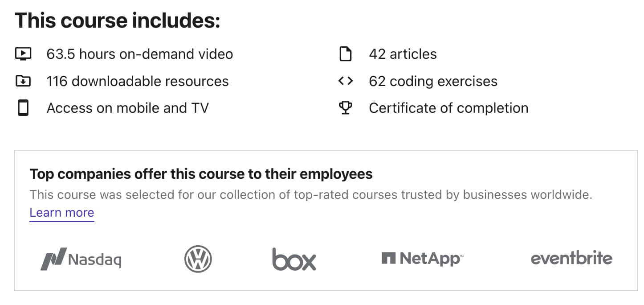Click the Access on mobile and TV text
The image size is (644, 305).
[x=128, y=107]
